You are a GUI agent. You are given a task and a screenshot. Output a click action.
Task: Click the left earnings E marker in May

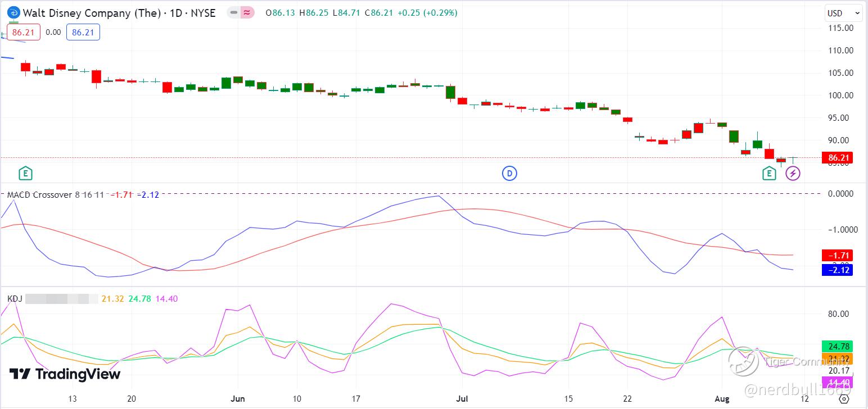(25, 174)
